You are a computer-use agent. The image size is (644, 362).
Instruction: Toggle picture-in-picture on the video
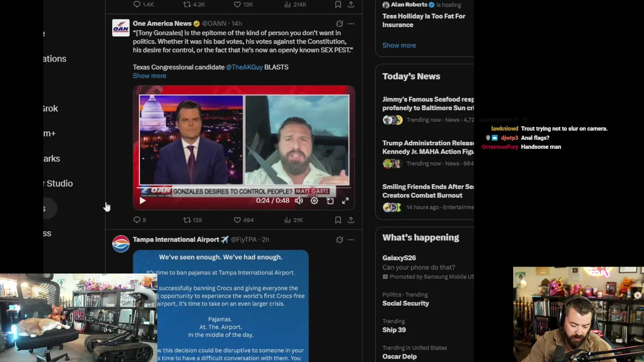coord(330,201)
